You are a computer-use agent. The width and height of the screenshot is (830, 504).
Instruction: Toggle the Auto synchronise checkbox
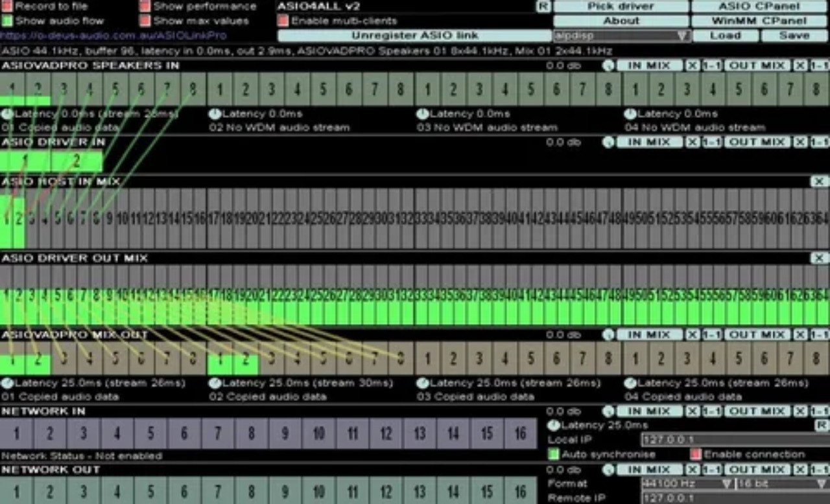(x=553, y=455)
